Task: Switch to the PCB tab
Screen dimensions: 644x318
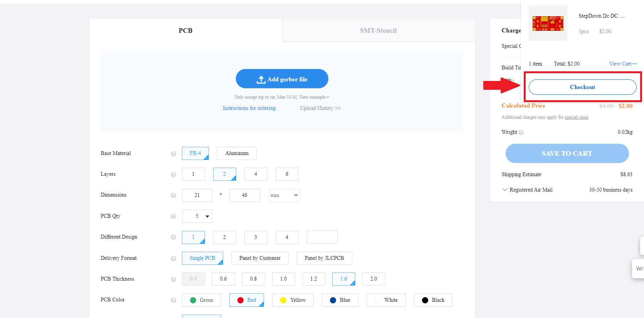Action: (186, 30)
